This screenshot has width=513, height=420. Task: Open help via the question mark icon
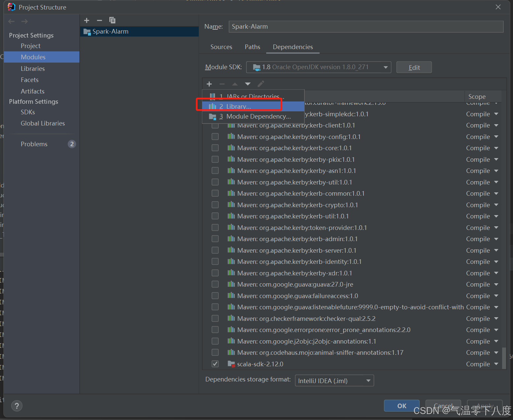click(x=16, y=406)
